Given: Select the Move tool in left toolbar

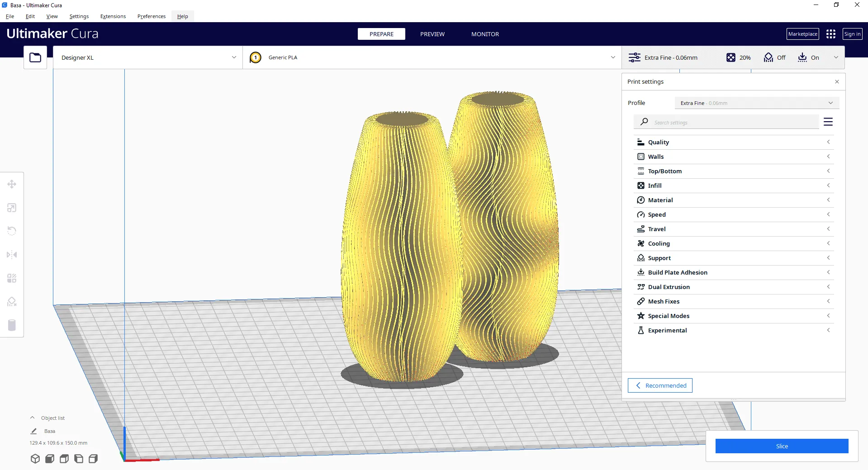Looking at the screenshot, I should coord(12,184).
